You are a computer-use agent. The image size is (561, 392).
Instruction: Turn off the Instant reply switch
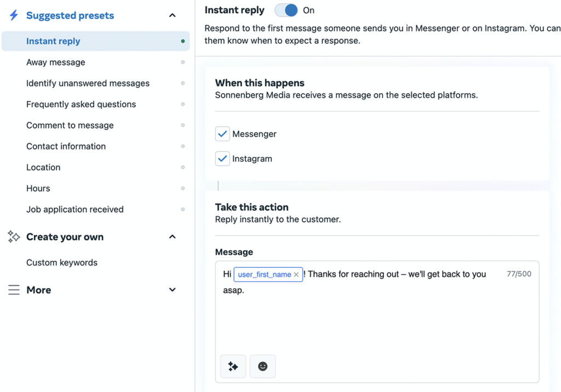pos(286,10)
